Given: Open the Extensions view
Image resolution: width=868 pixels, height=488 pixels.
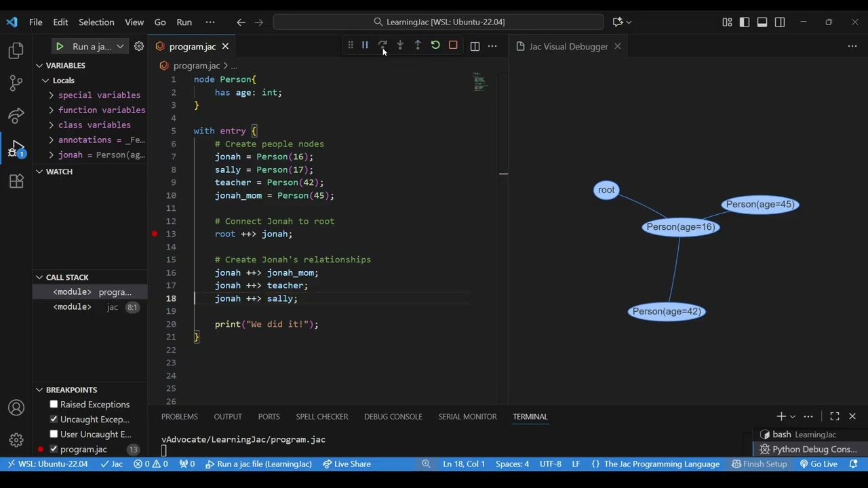Looking at the screenshot, I should tap(16, 181).
